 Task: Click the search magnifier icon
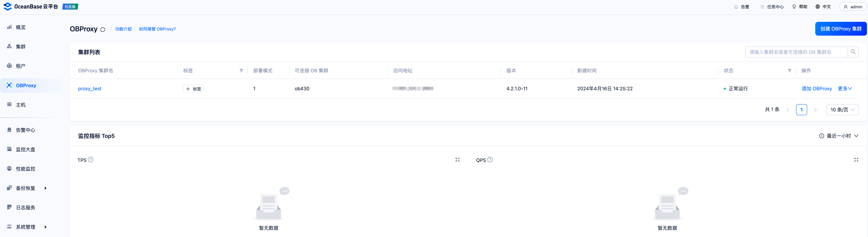coord(853,52)
